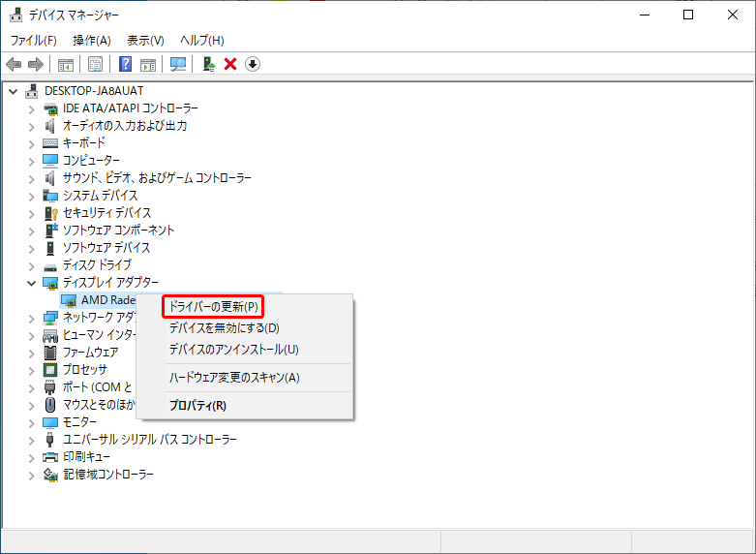Select the ソフトウェア コンポーネント label
756x554 pixels.
coord(119,231)
